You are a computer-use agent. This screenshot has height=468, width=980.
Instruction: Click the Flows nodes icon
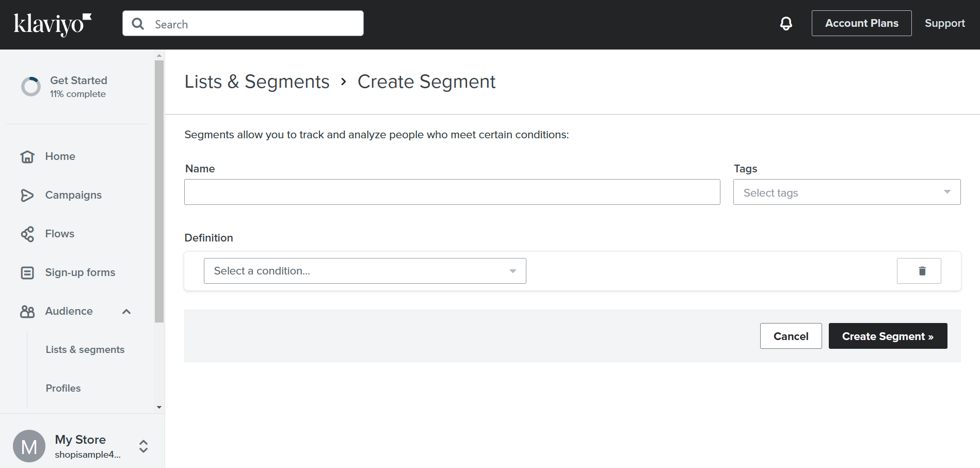[27, 234]
